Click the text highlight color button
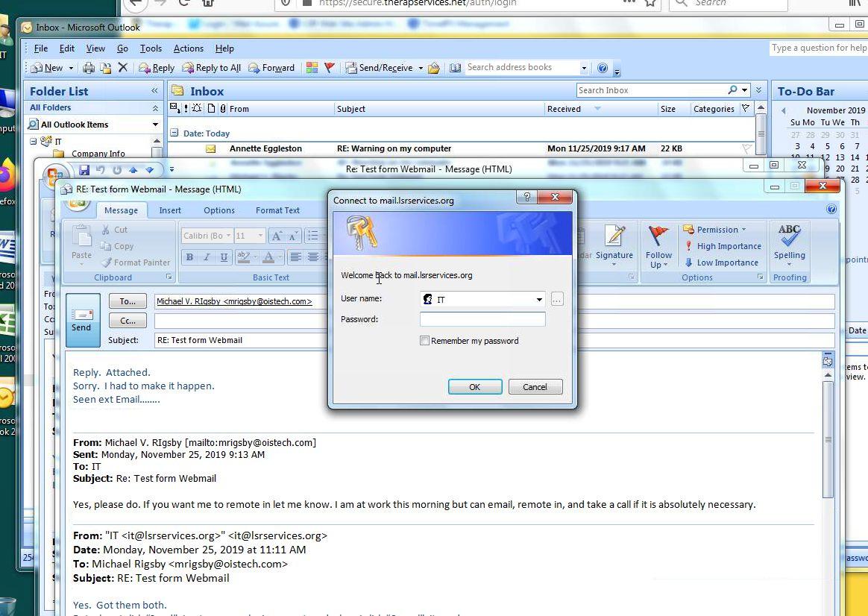Image resolution: width=868 pixels, height=616 pixels. point(243,257)
